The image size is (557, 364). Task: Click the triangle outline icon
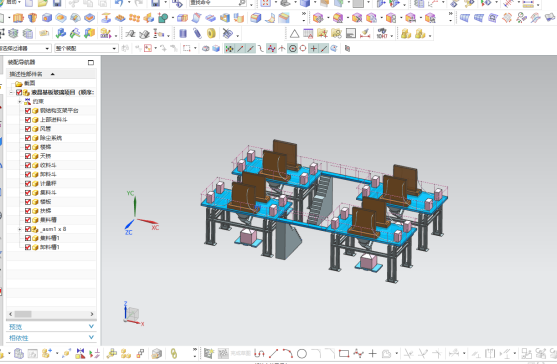294,34
